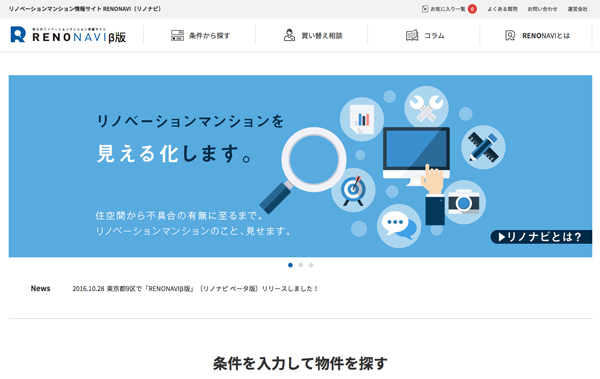600x379 pixels.
Task: Click the 条件を入力して物件を探す heading
Action: [x=300, y=363]
